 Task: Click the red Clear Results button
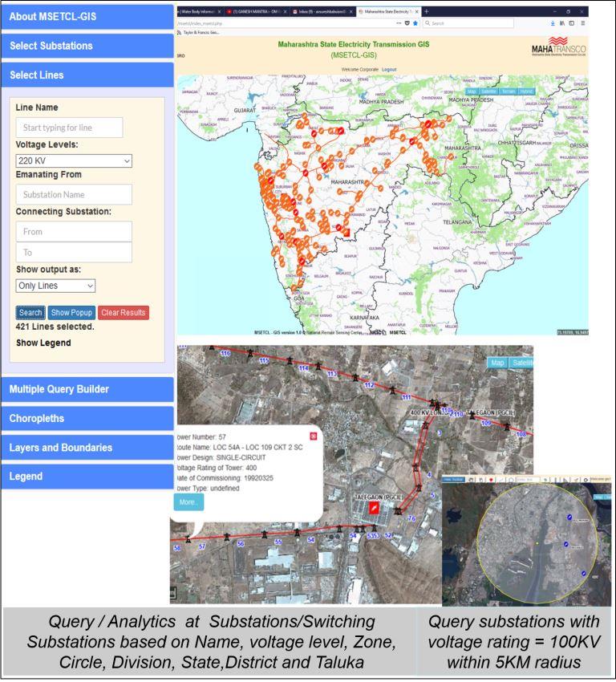124,312
